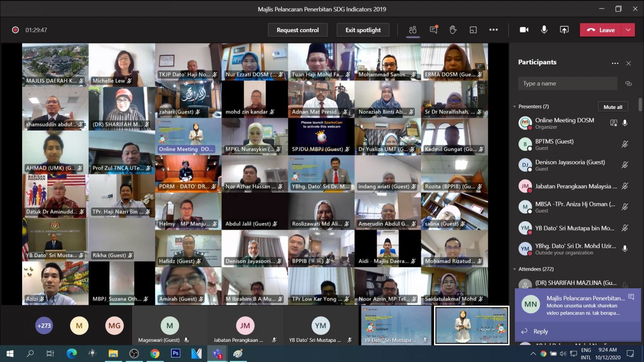Open the show participants icon
Viewport: 644px width, 362px height.
click(x=413, y=30)
